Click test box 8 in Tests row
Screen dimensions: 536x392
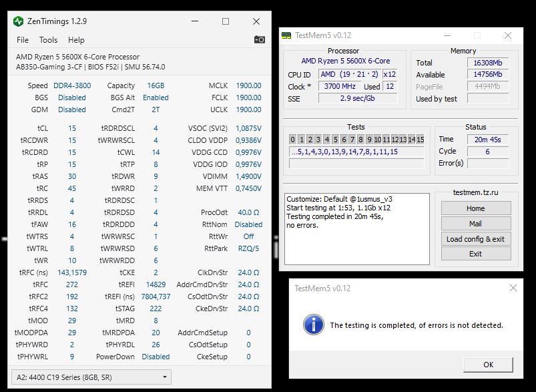(x=360, y=139)
